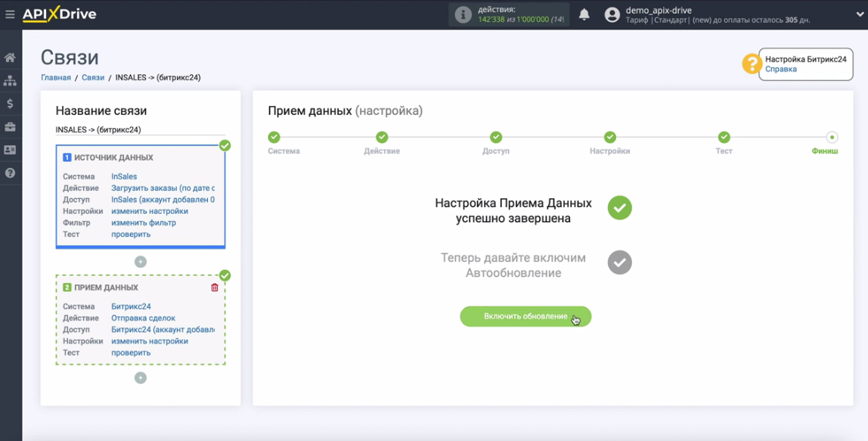Screen dimensions: 868x441
Task: Click ИСТОЧНИК ДАННЫХ block header
Action: pyautogui.click(x=113, y=158)
